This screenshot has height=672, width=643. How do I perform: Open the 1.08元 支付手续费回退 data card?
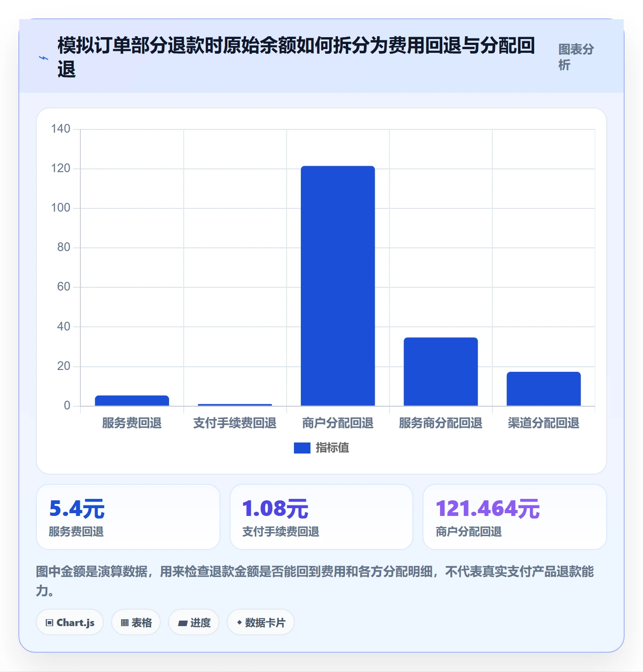[321, 517]
